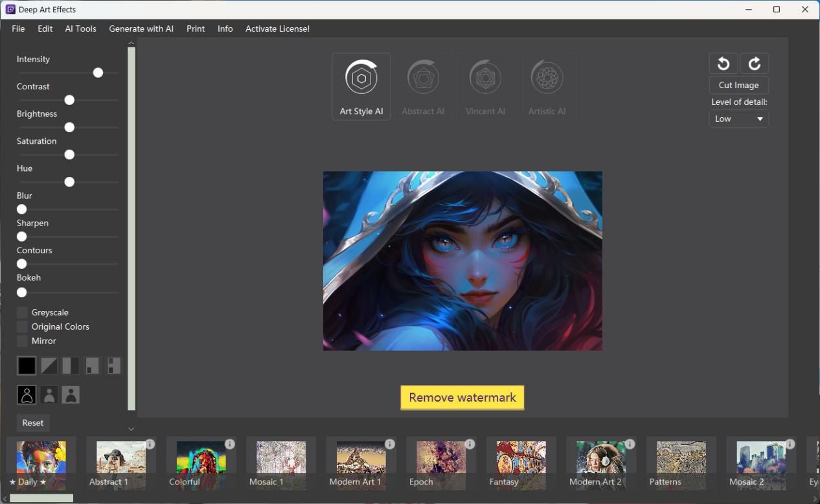Open the Info menu
820x504 pixels.
click(225, 29)
